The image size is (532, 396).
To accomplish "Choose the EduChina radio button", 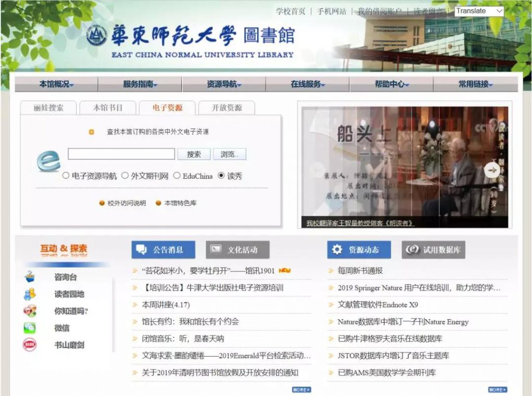I will pos(177,176).
